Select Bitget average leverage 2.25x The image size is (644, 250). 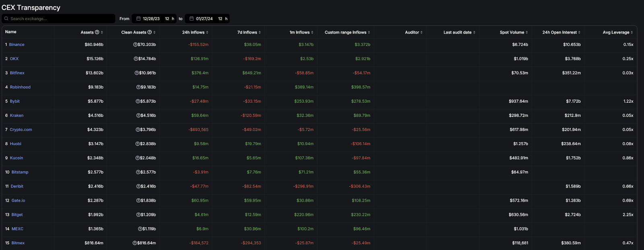click(628, 215)
